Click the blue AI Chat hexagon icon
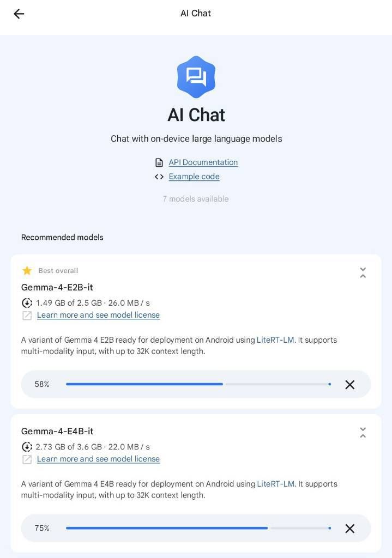The image size is (392, 558). click(196, 77)
